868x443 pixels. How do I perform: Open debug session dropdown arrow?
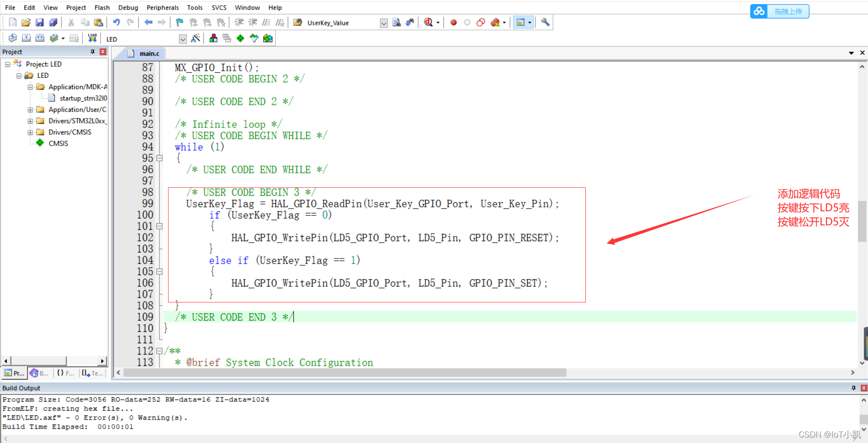point(438,22)
